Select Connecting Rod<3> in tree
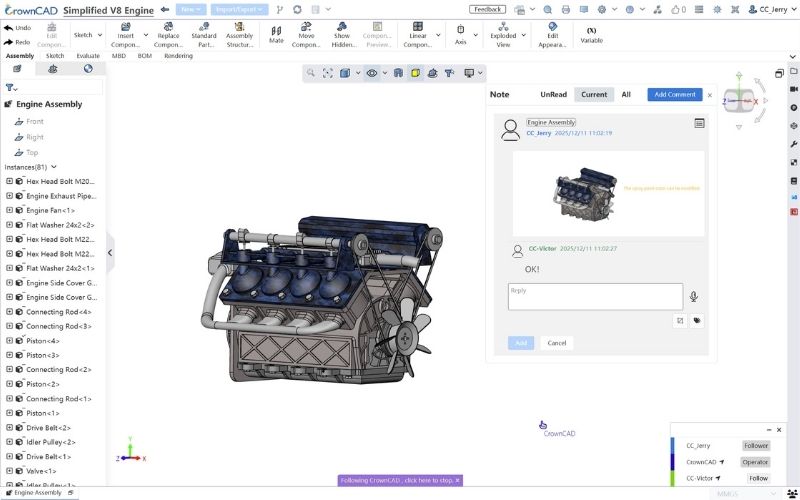The width and height of the screenshot is (800, 500). (x=59, y=326)
